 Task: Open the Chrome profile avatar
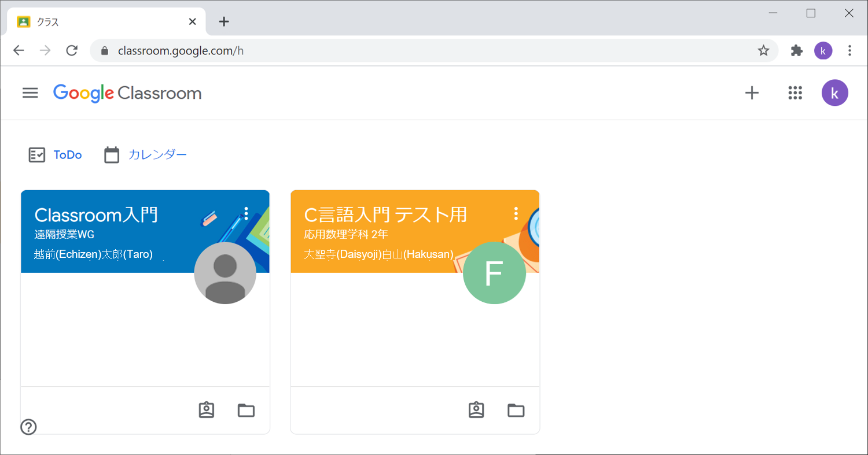(823, 51)
